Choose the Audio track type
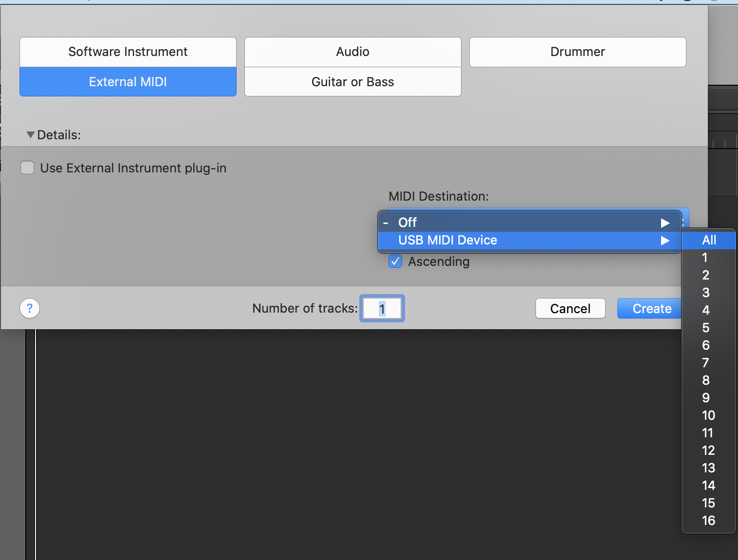The width and height of the screenshot is (738, 560). point(353,52)
